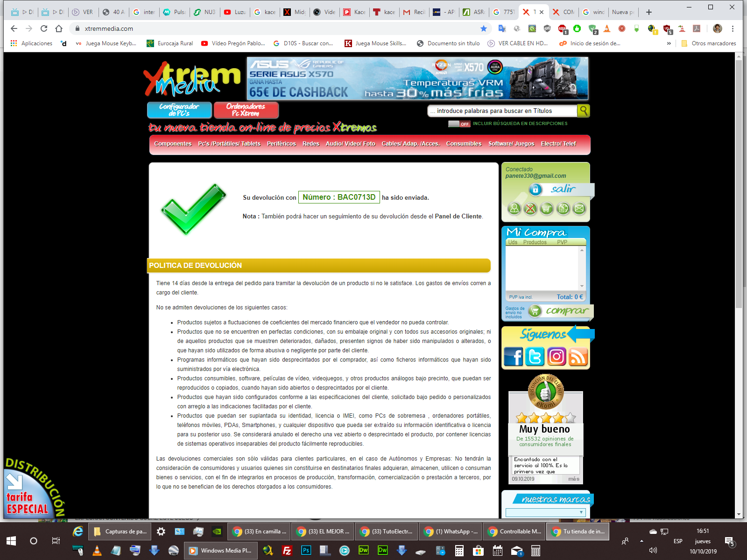Open the user profile icon in account panel
Image resolution: width=747 pixels, height=560 pixels.
(514, 209)
